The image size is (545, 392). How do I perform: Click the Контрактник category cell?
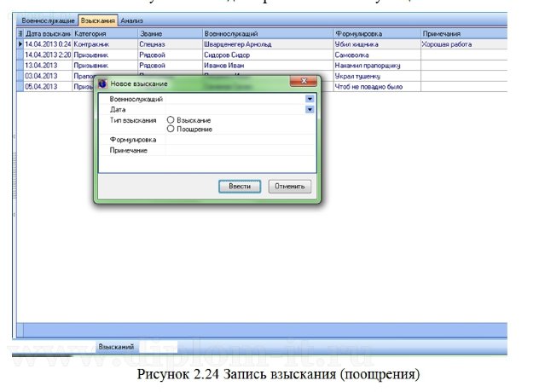click(x=105, y=44)
